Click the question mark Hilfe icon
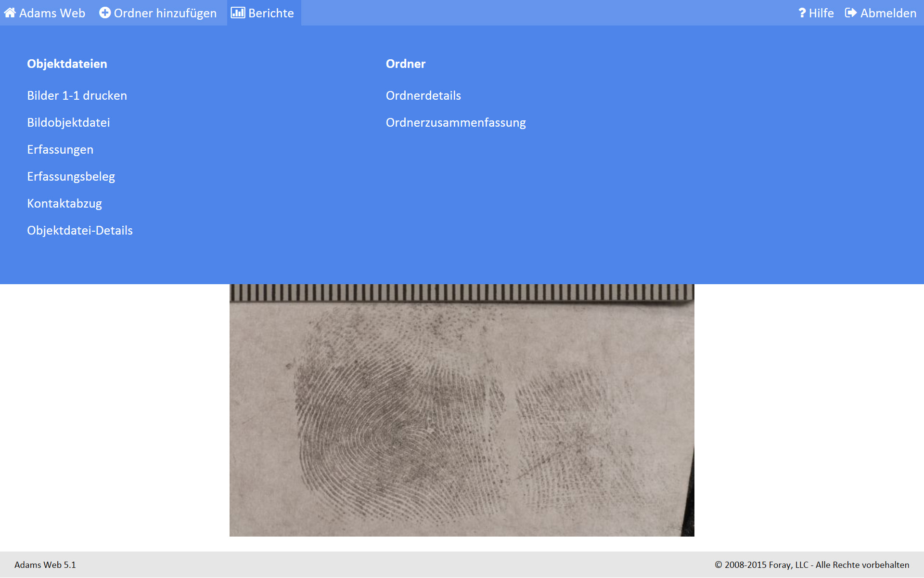The image size is (924, 578). [x=802, y=13]
